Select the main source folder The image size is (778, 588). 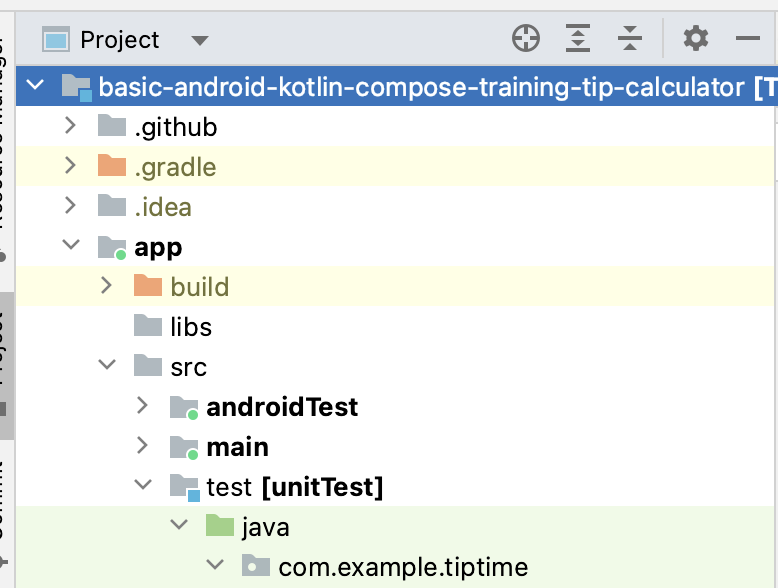[237, 447]
